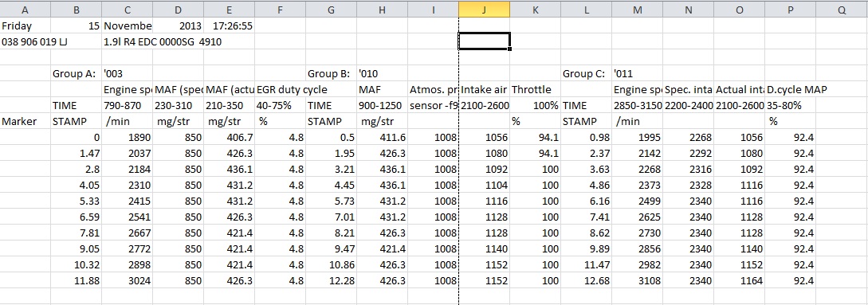Image resolution: width=868 pixels, height=305 pixels.
Task: Click the '35-80%' range cell
Action: [x=790, y=106]
